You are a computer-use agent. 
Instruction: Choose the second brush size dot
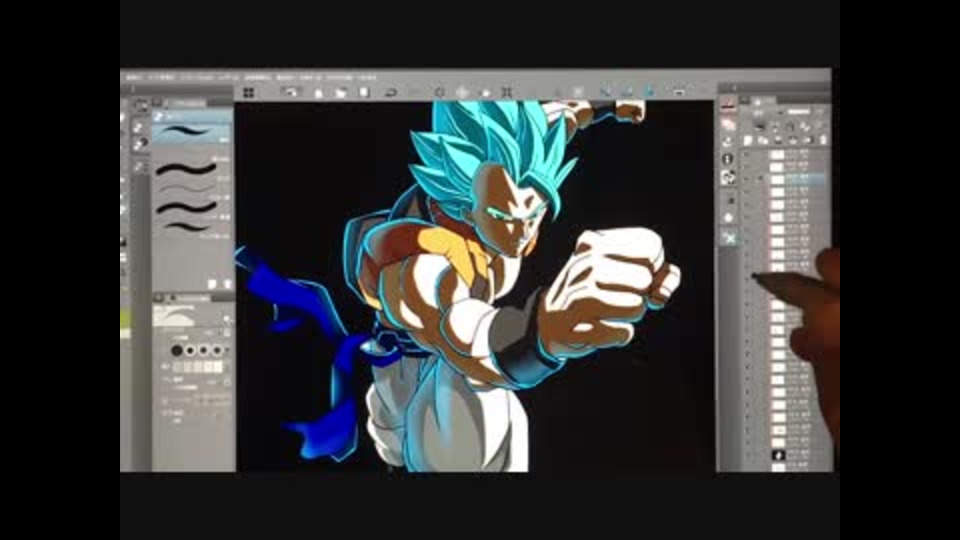pos(190,350)
